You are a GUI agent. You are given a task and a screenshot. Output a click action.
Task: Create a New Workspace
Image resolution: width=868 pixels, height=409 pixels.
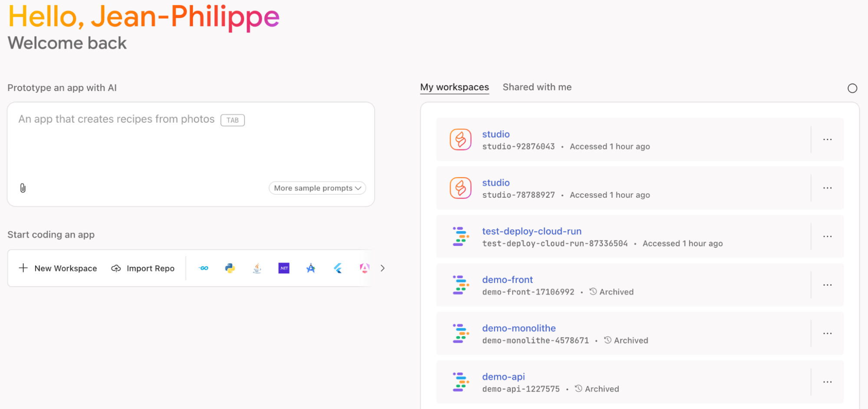pyautogui.click(x=58, y=268)
